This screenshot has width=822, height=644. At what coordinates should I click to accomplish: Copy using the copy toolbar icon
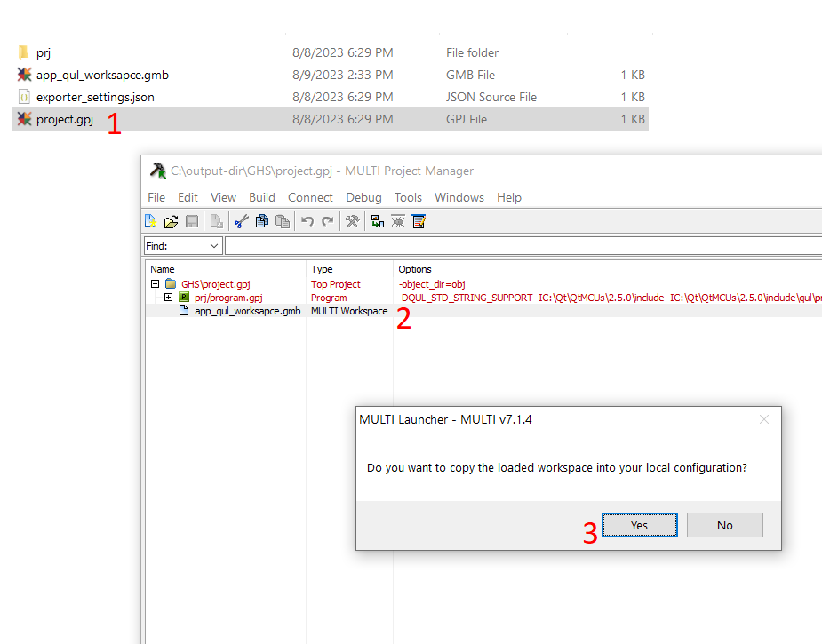click(262, 220)
